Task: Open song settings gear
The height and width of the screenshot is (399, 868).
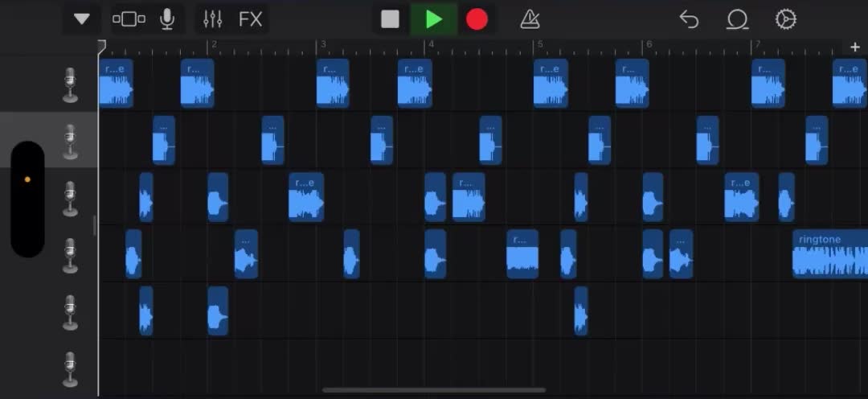Action: tap(785, 20)
